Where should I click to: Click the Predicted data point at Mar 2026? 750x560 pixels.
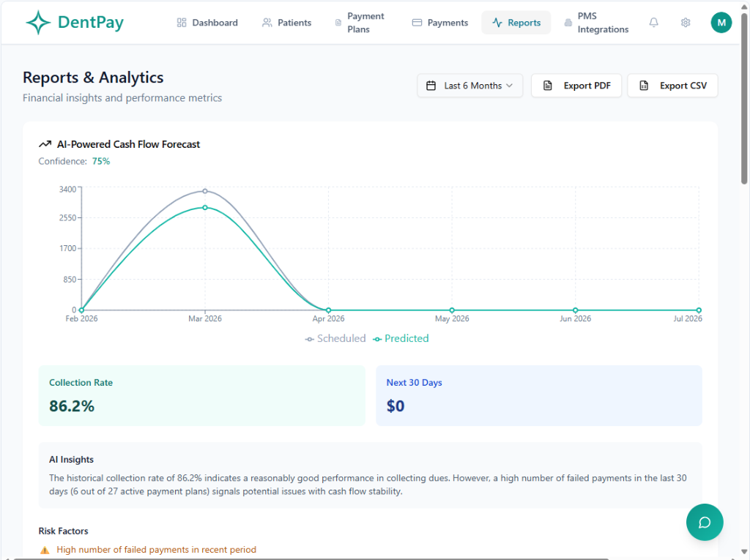(205, 208)
